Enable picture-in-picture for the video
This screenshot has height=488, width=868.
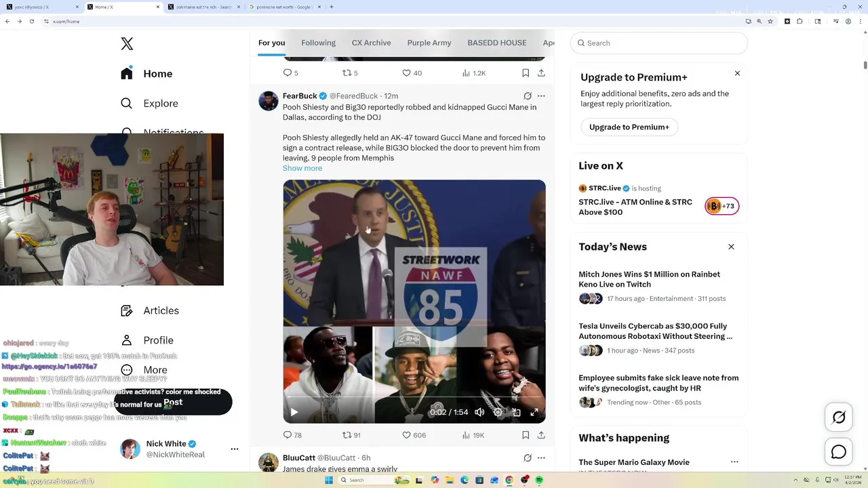(516, 412)
